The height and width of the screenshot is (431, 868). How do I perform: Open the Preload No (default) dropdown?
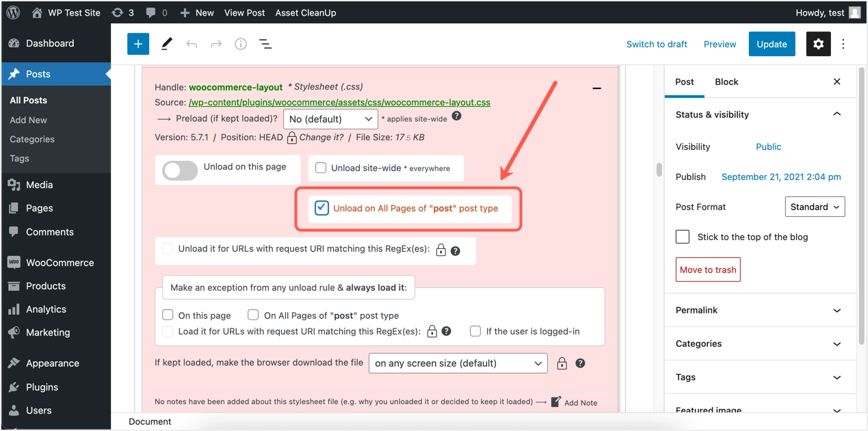pos(330,119)
